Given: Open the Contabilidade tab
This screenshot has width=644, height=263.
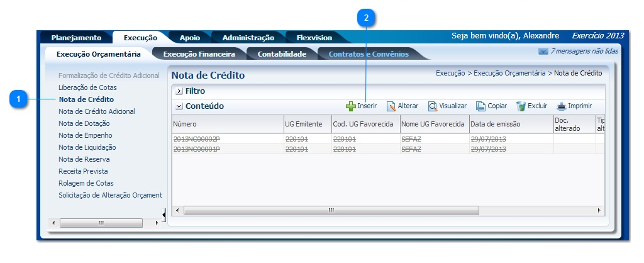Looking at the screenshot, I should click(x=282, y=54).
